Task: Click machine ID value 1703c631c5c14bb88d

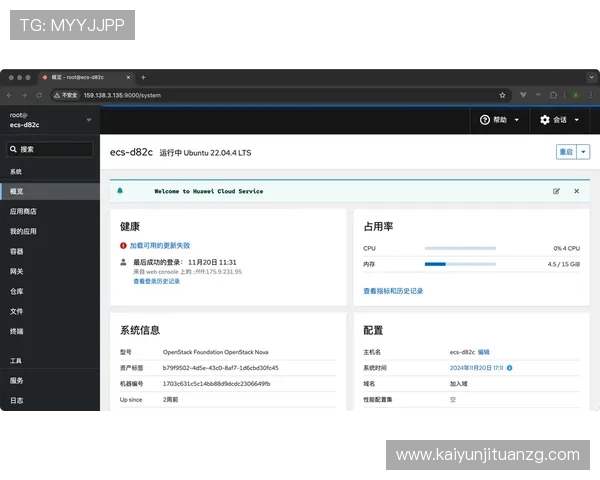Action: click(217, 384)
